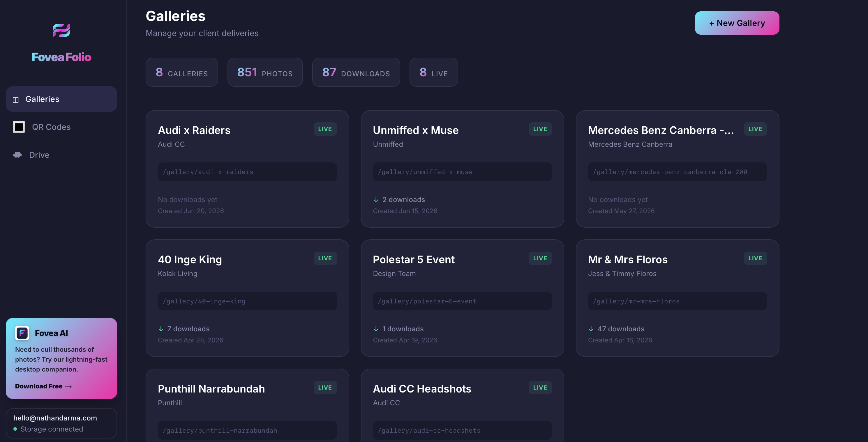Click the /gallery/audi-x-raiders URL field
This screenshot has height=442, width=868.
pos(247,172)
